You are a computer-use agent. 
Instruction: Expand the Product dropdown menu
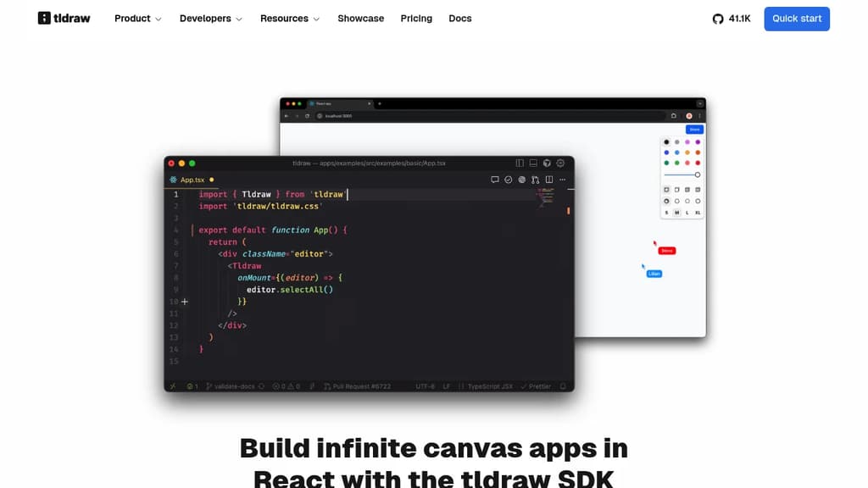[137, 18]
